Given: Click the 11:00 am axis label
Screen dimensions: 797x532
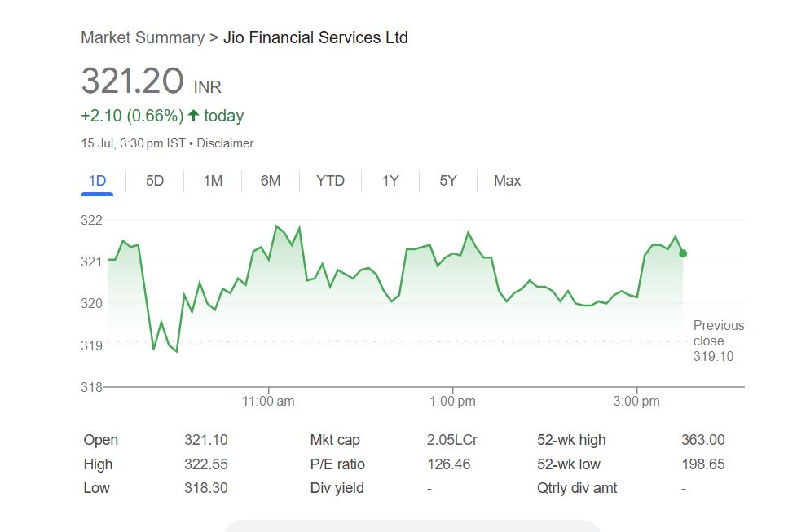Looking at the screenshot, I should click(x=269, y=402).
